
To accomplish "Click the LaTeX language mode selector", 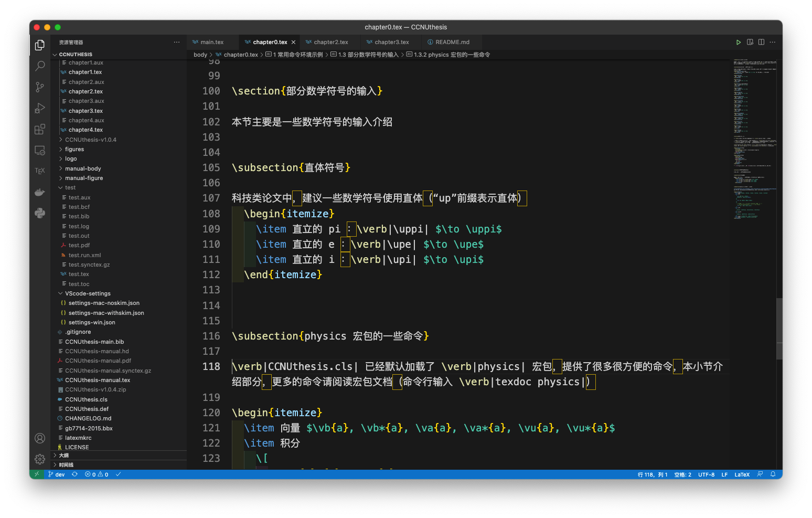I will [x=742, y=474].
